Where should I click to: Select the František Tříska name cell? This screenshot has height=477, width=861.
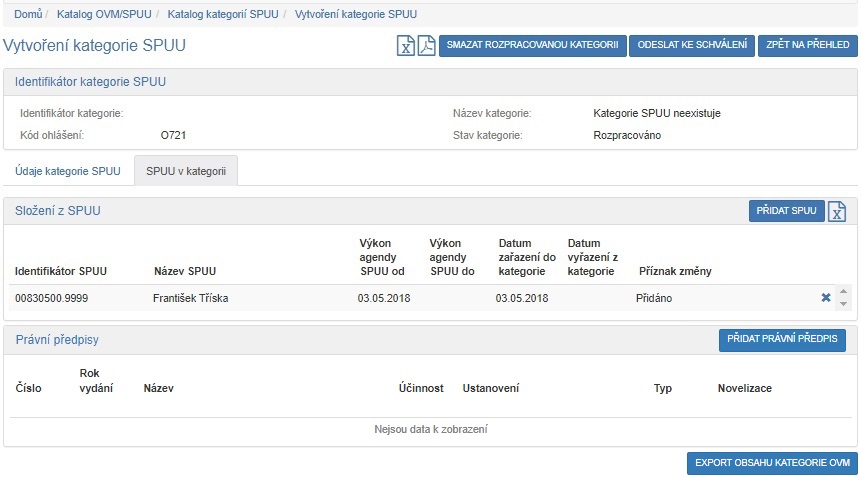[191, 298]
